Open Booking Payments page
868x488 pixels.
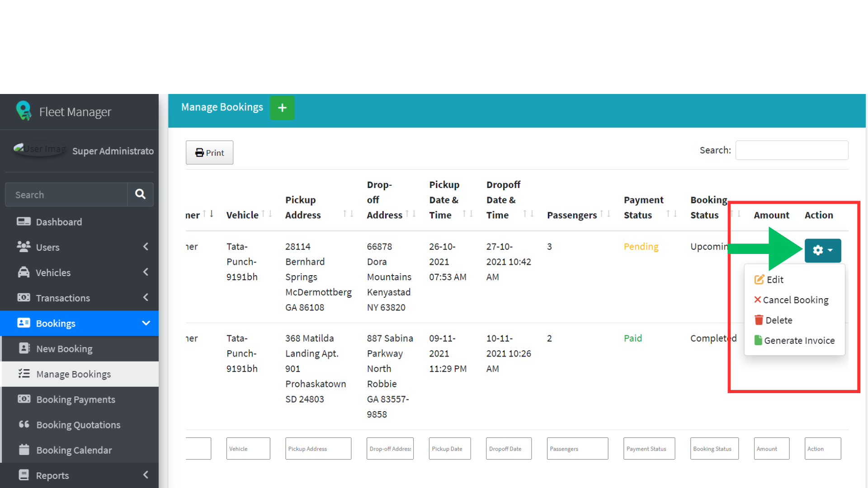pyautogui.click(x=80, y=399)
